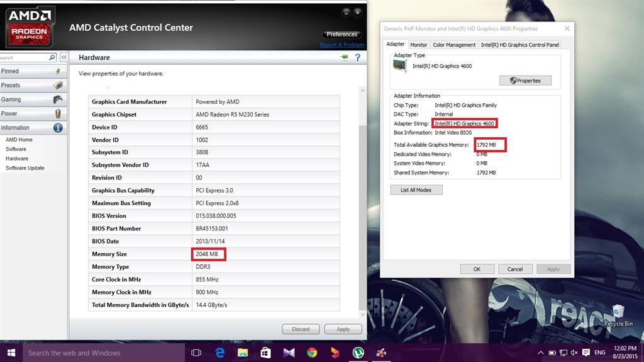Open Software under Information
This screenshot has width=644, height=362.
(16, 149)
